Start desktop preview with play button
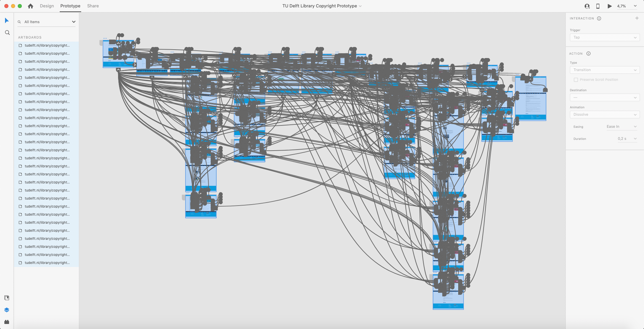Image resolution: width=644 pixels, height=329 pixels. [x=609, y=6]
